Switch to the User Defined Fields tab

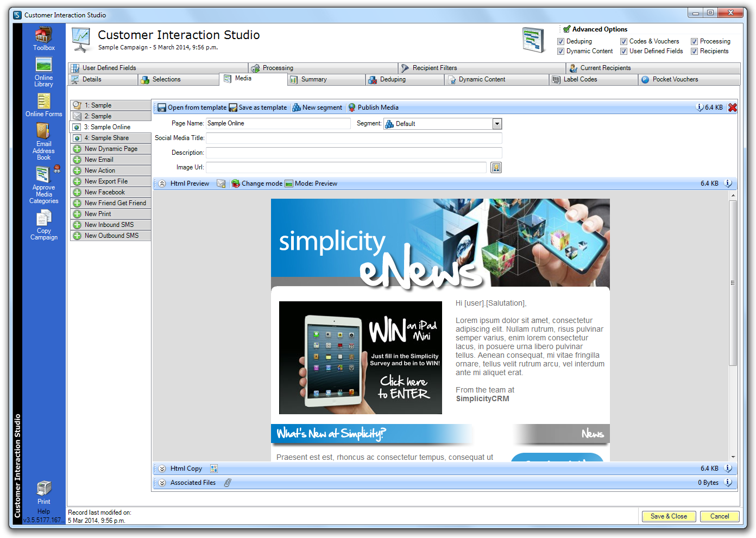tap(158, 68)
